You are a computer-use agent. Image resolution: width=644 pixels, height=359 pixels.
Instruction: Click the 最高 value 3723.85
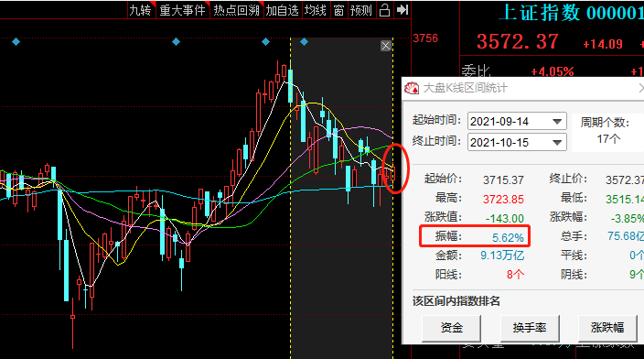point(503,200)
